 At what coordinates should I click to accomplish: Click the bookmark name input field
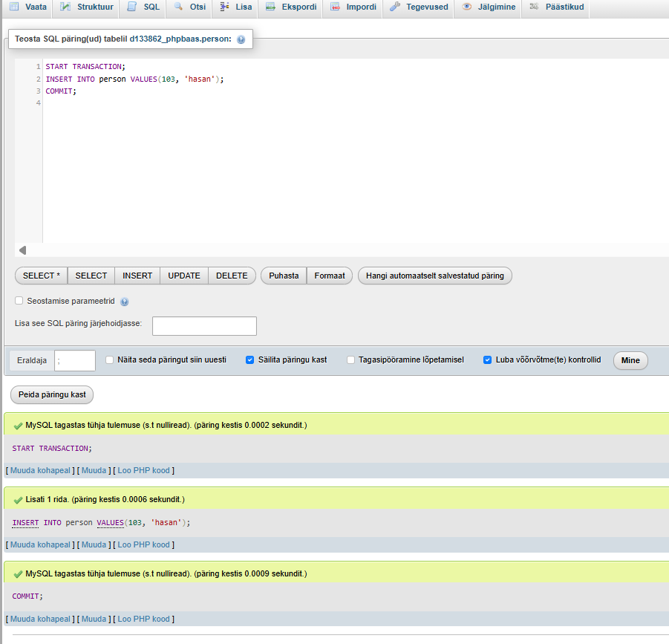click(204, 326)
